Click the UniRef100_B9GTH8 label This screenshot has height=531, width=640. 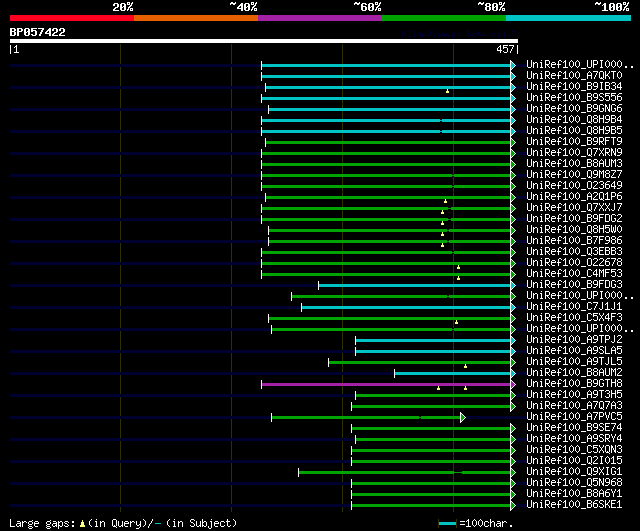(574, 384)
